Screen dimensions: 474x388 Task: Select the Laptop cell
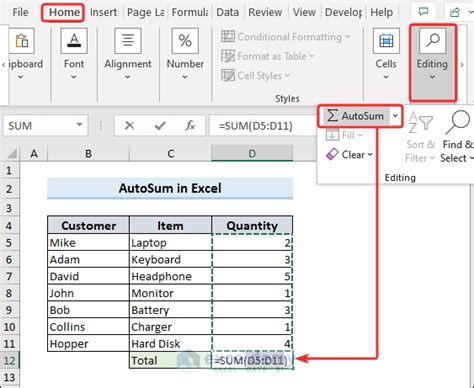pos(170,243)
